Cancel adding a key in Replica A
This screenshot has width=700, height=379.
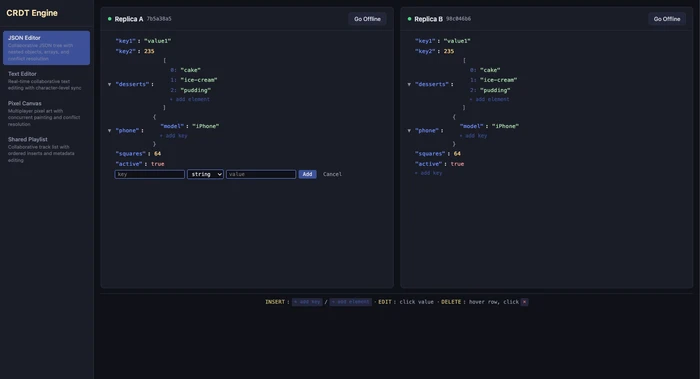(x=332, y=174)
